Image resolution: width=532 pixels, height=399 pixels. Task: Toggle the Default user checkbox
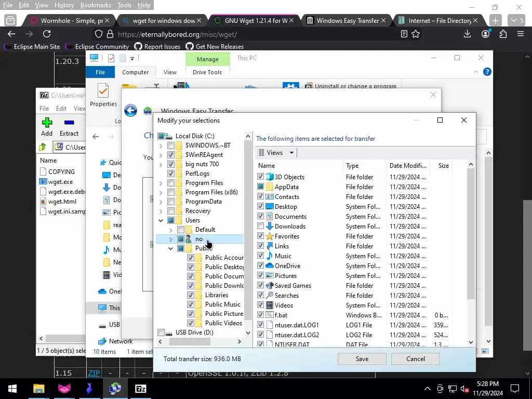click(181, 230)
